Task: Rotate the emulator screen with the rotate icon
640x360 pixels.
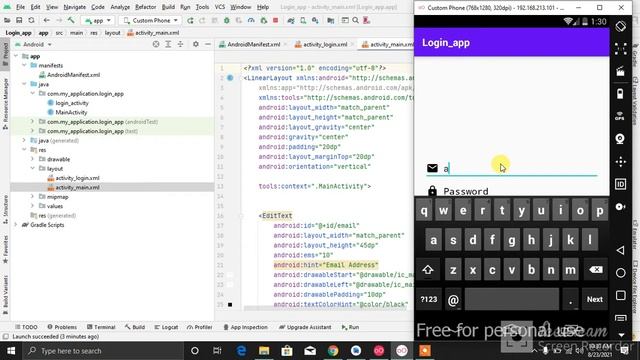Action: (x=620, y=27)
